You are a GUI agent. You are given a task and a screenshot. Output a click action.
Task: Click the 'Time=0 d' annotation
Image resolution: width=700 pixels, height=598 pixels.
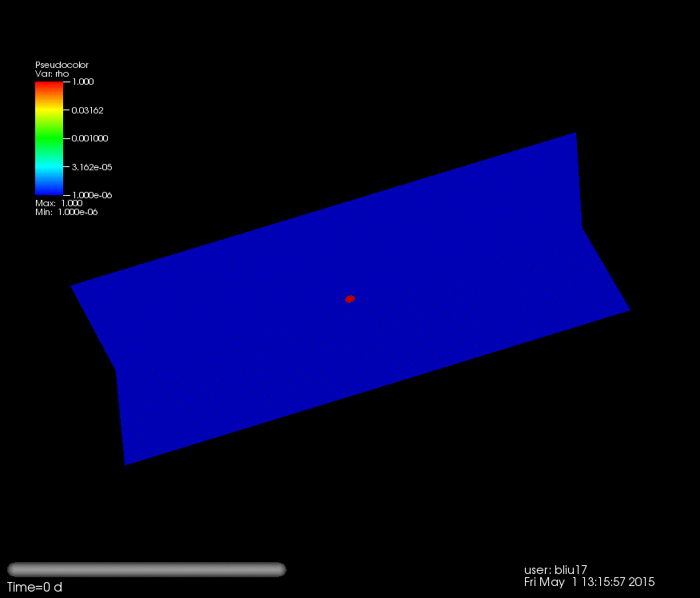[x=34, y=587]
